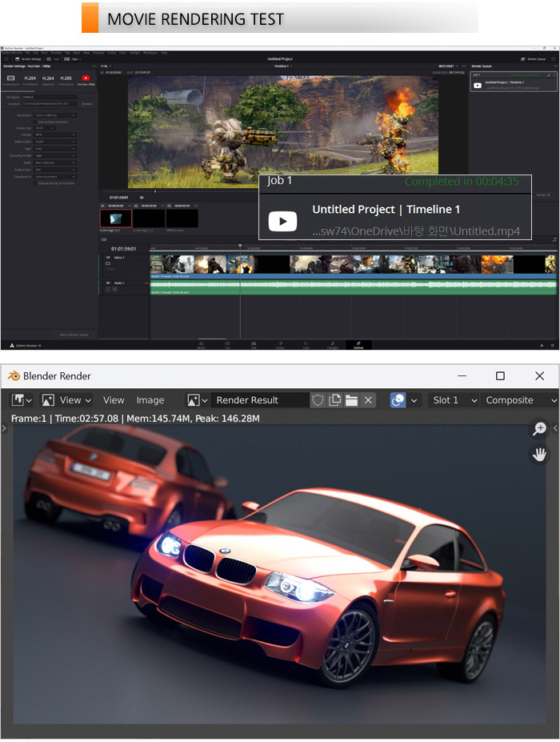
Task: Click the Tape toolbar button
Action: tap(53, 59)
